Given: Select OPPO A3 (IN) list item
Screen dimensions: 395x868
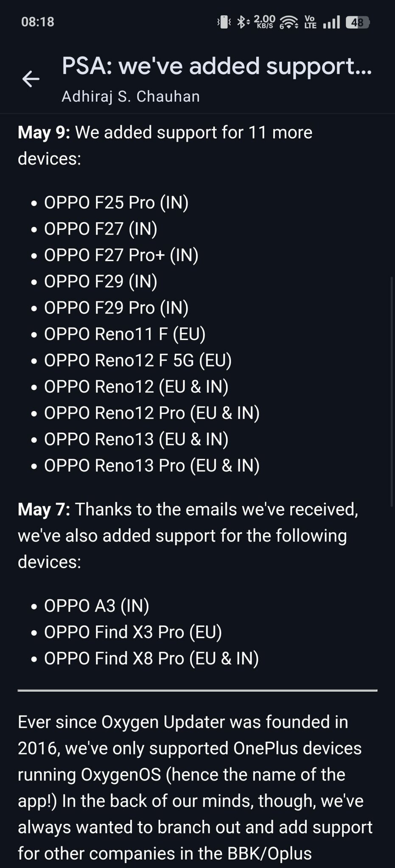Looking at the screenshot, I should (97, 606).
